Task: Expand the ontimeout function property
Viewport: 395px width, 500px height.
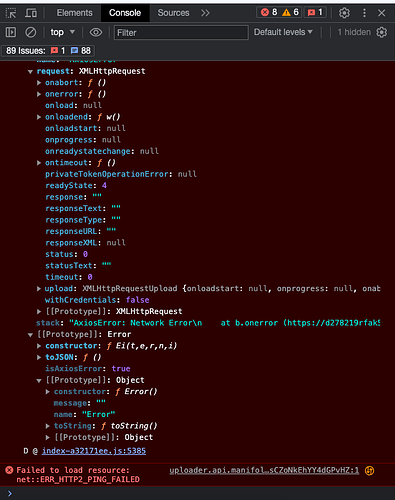Action: pos(39,163)
